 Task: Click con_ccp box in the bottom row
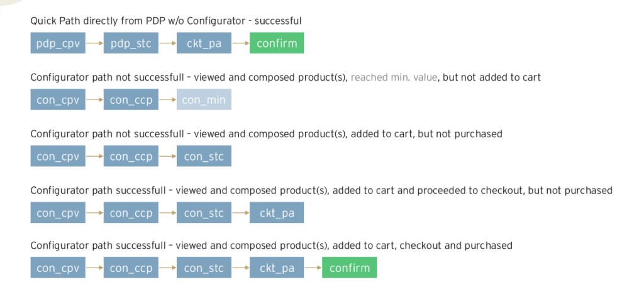(131, 268)
